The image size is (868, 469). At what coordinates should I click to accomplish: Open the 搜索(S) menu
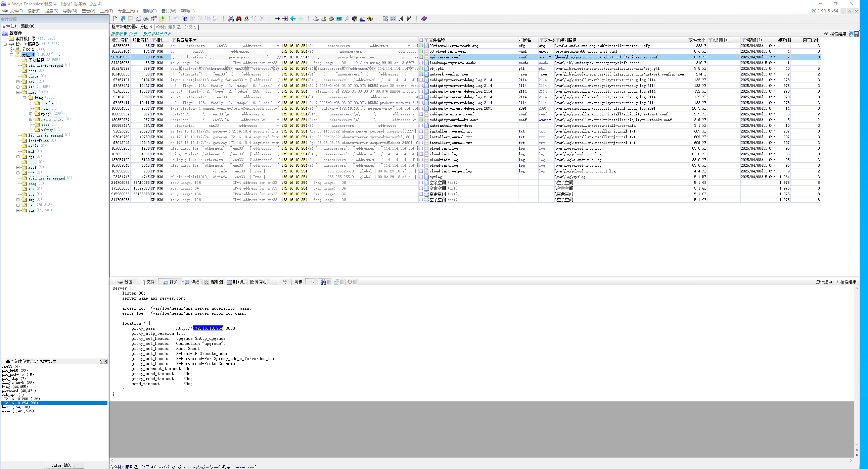(x=52, y=11)
